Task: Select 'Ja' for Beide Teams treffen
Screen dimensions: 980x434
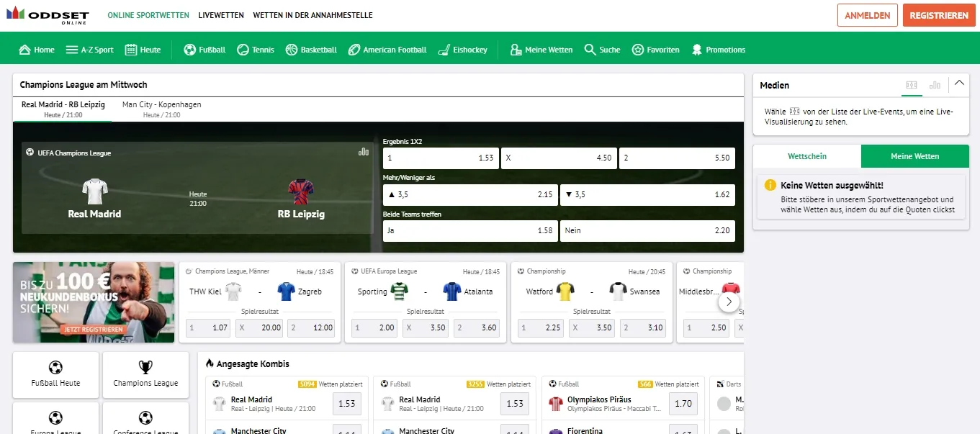Action: point(469,230)
